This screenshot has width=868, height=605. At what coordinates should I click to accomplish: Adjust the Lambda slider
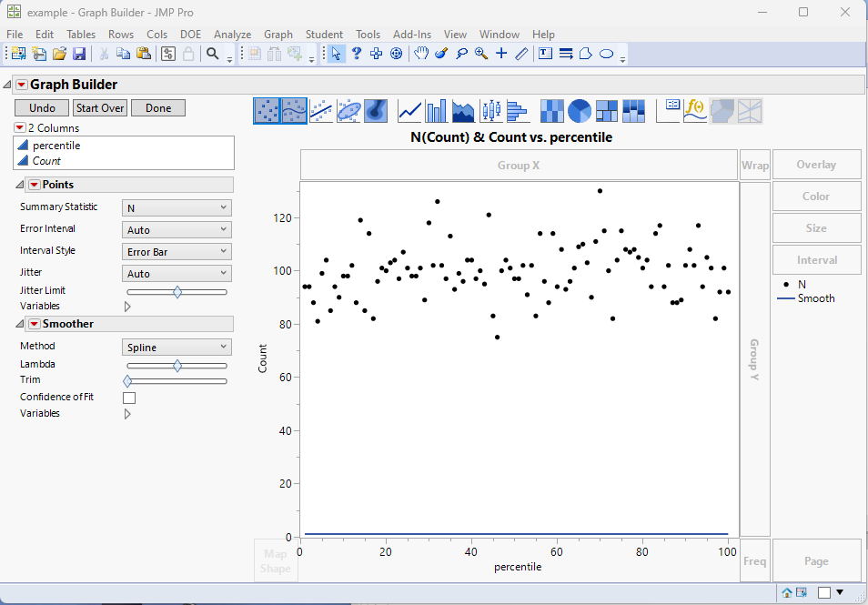pos(176,366)
